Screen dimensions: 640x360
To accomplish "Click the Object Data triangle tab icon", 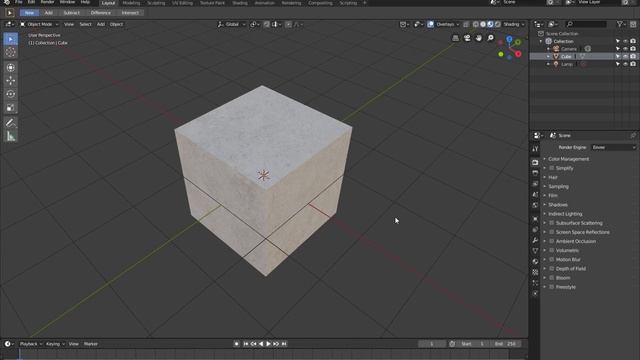I will [535, 251].
